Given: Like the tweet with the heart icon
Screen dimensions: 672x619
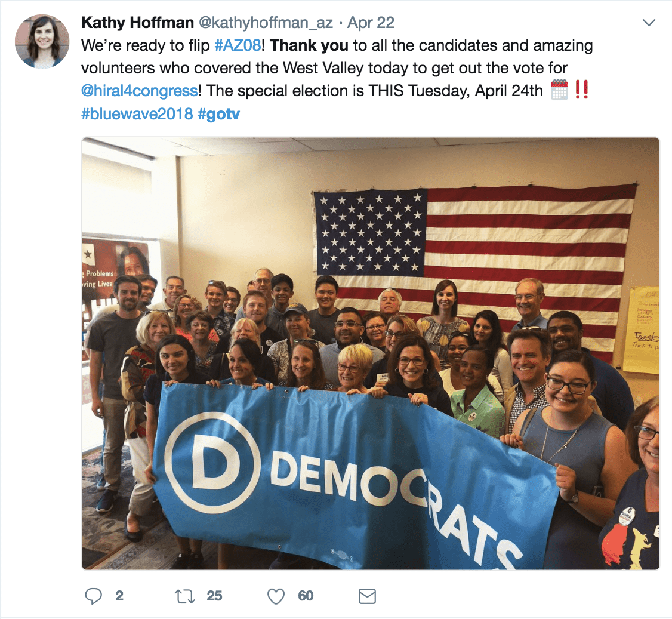Looking at the screenshot, I should [276, 596].
